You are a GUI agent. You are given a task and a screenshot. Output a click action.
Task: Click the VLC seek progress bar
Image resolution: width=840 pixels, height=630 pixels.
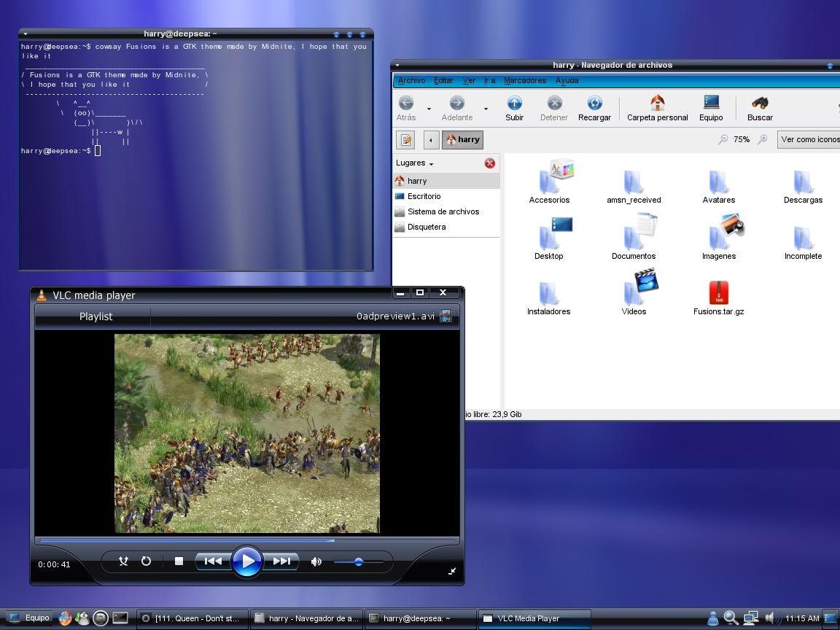(x=247, y=540)
